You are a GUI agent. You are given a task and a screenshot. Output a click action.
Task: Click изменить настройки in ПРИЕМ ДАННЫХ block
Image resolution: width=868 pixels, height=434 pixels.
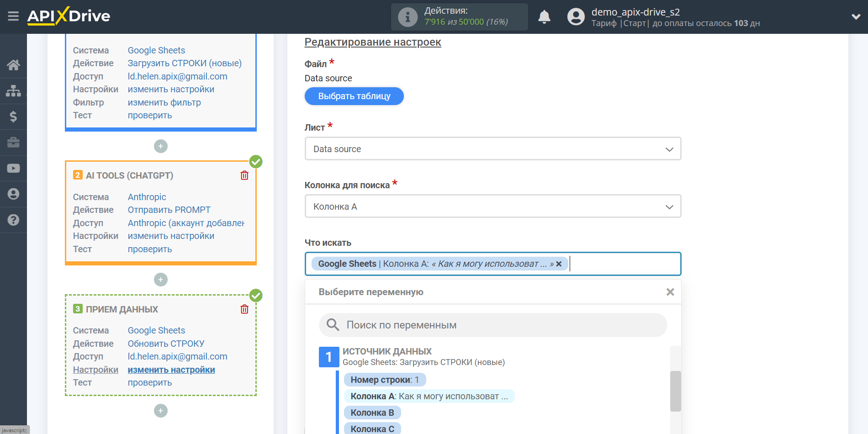[171, 370]
